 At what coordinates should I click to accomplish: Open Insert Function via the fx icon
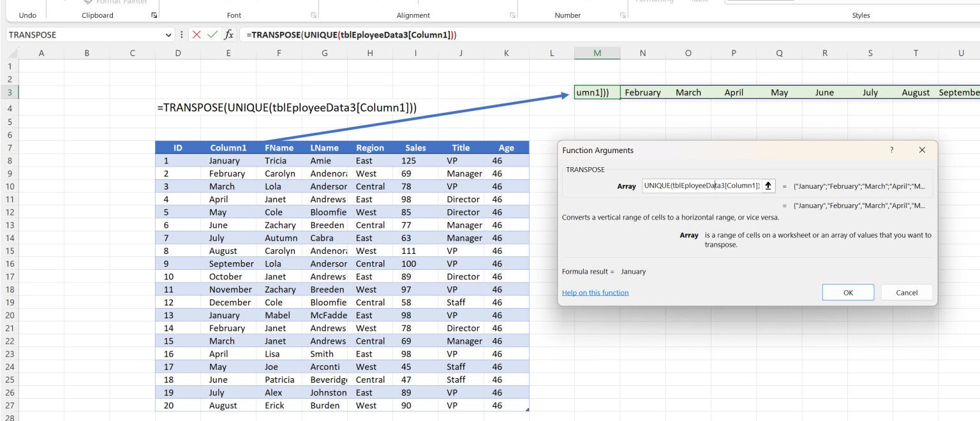point(228,34)
